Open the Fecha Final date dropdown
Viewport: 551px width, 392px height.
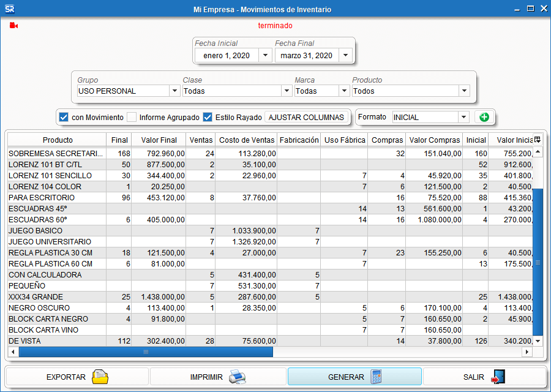click(345, 55)
